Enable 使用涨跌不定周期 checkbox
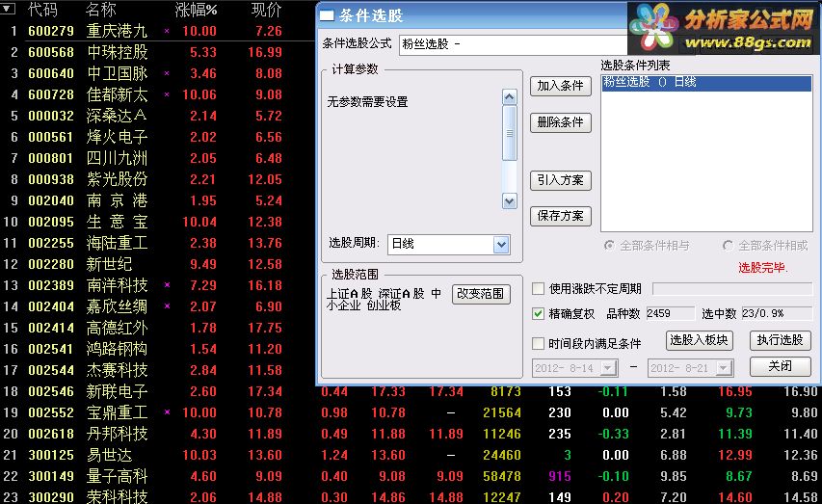This screenshot has height=504, width=822. point(538,288)
